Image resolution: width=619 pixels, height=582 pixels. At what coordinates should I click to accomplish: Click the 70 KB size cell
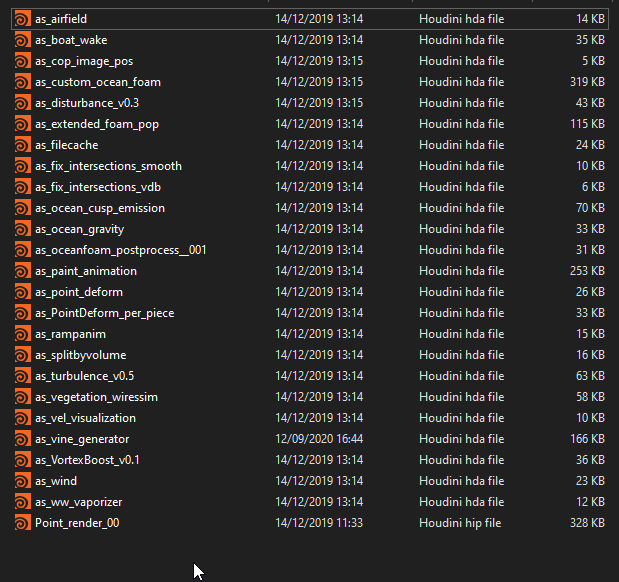pyautogui.click(x=590, y=208)
